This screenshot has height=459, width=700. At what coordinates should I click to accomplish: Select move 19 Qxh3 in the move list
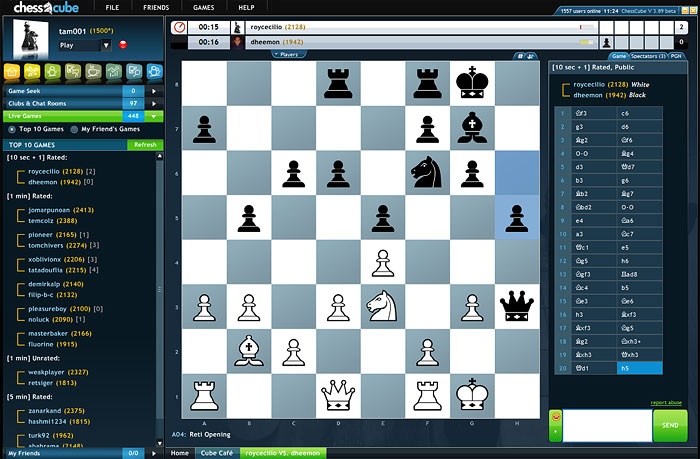coord(639,355)
